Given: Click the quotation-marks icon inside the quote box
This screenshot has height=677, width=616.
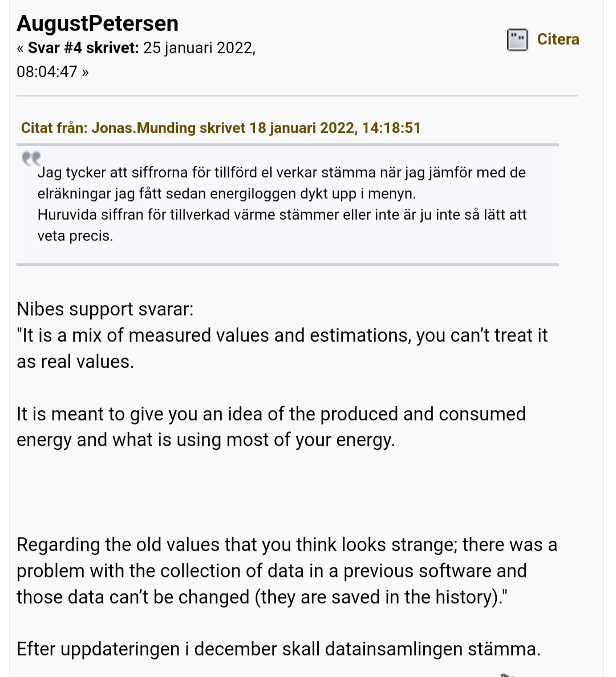Looking at the screenshot, I should [33, 159].
